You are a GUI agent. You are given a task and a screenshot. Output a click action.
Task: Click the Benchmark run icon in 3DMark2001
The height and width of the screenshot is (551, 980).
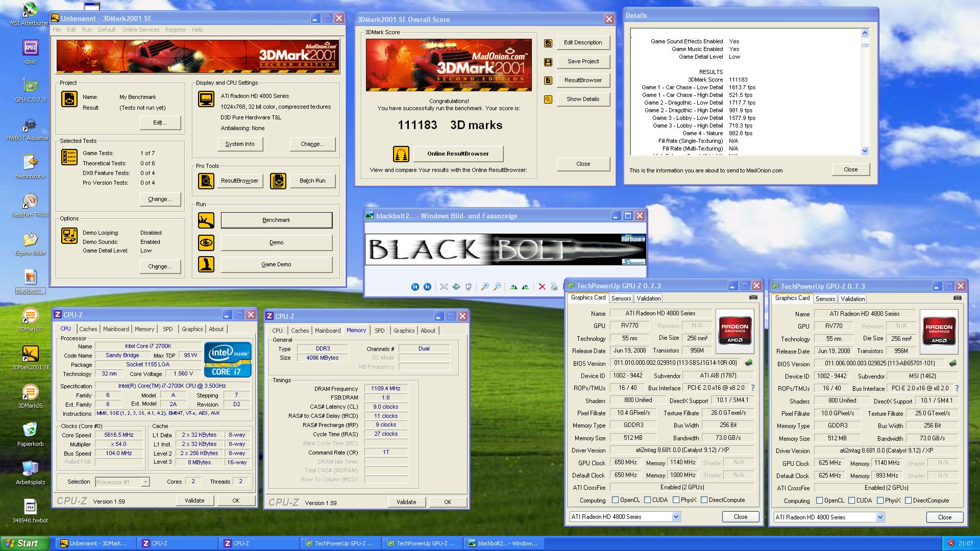[x=206, y=220]
